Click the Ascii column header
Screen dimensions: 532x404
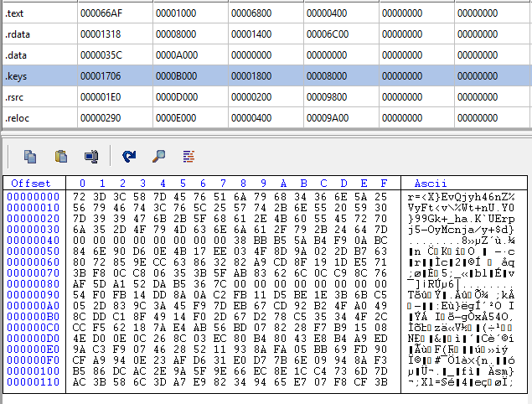point(431,184)
